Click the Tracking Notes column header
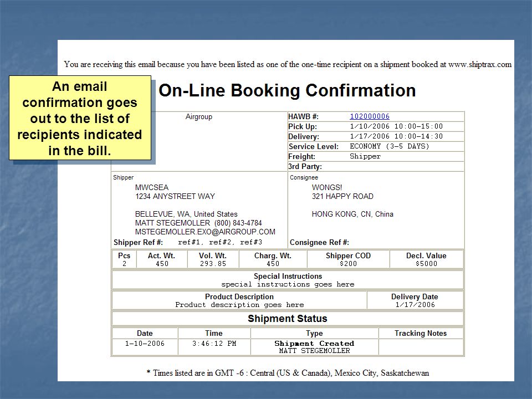 421,333
